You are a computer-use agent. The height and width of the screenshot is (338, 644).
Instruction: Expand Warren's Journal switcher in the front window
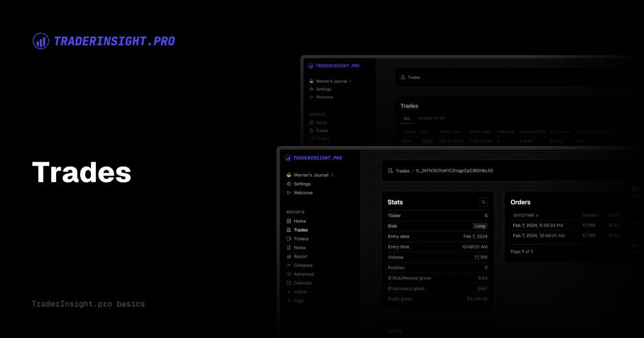(x=309, y=175)
